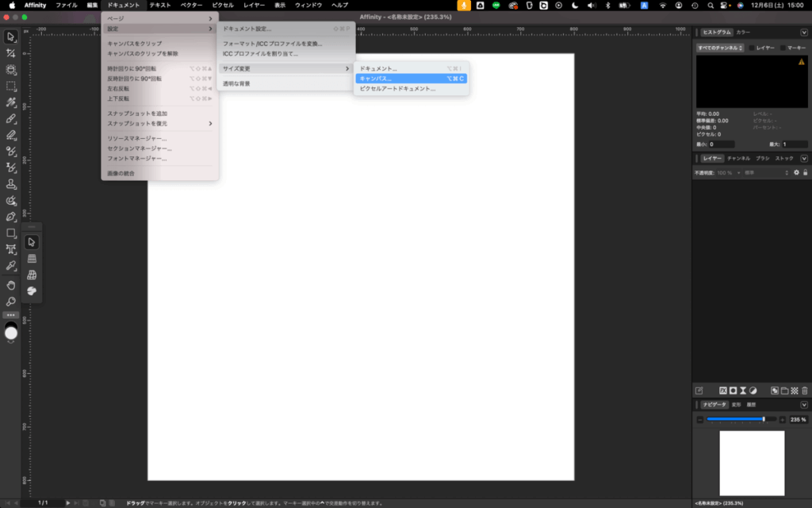Click the plus button to zoom in

pyautogui.click(x=782, y=419)
